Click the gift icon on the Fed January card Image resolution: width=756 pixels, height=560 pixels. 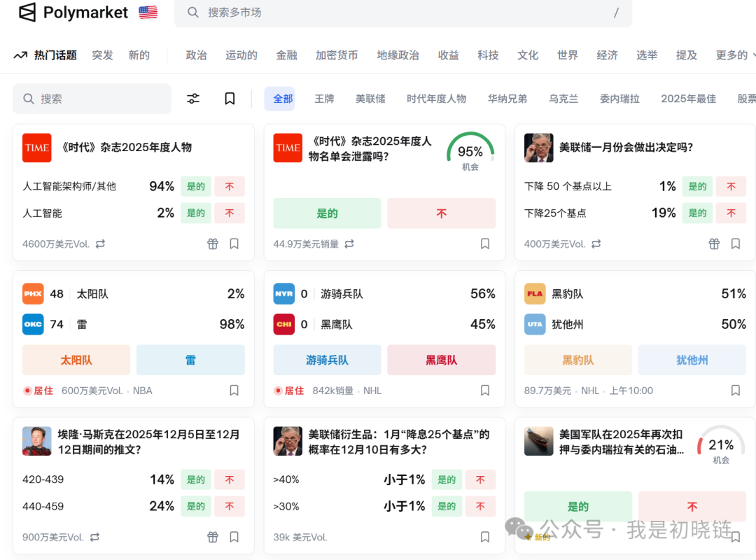714,243
